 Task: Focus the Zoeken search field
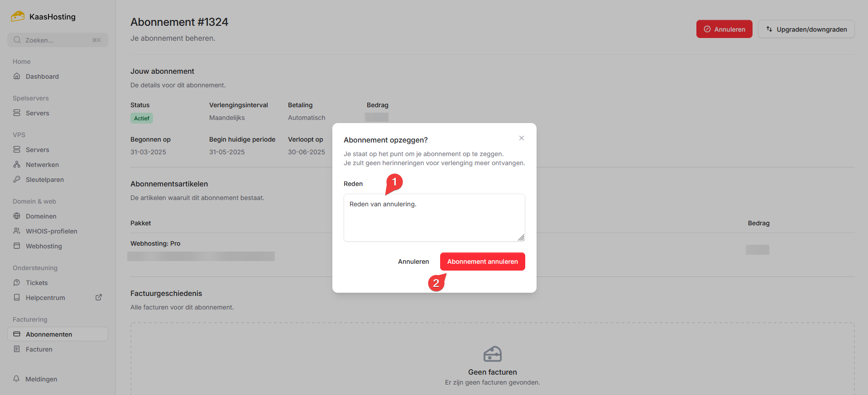[58, 40]
